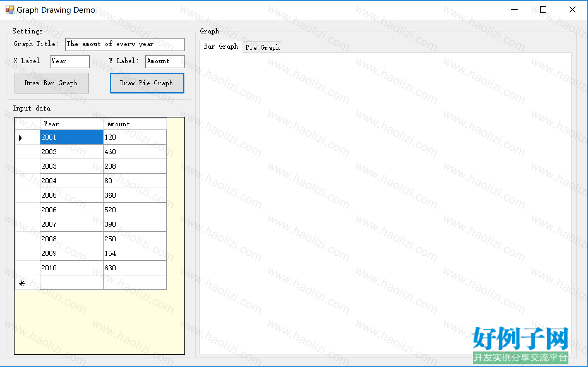Click the empty Amount cell in new row
The width and height of the screenshot is (588, 367).
[x=135, y=283]
